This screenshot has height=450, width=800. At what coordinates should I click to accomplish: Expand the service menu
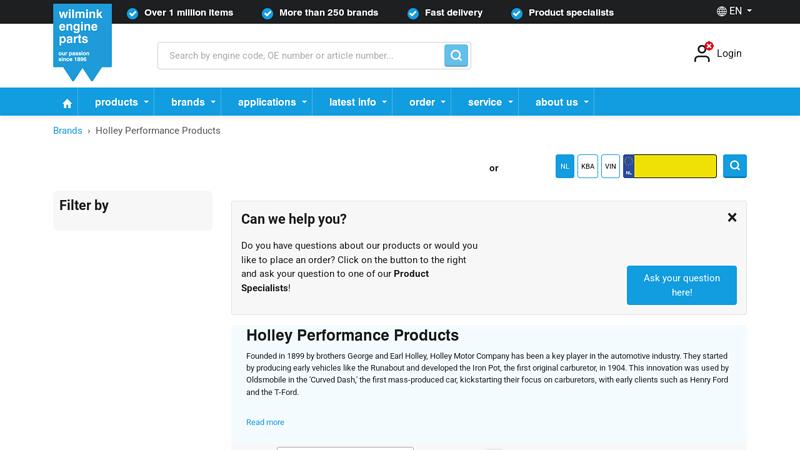(x=490, y=102)
